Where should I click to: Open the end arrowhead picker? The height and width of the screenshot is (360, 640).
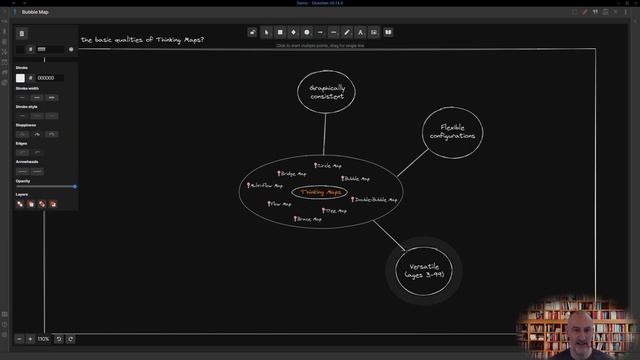(37, 171)
